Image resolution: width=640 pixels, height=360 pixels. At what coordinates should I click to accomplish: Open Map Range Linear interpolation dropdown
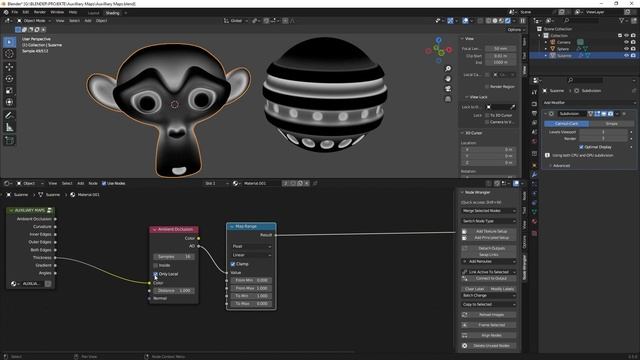(251, 255)
